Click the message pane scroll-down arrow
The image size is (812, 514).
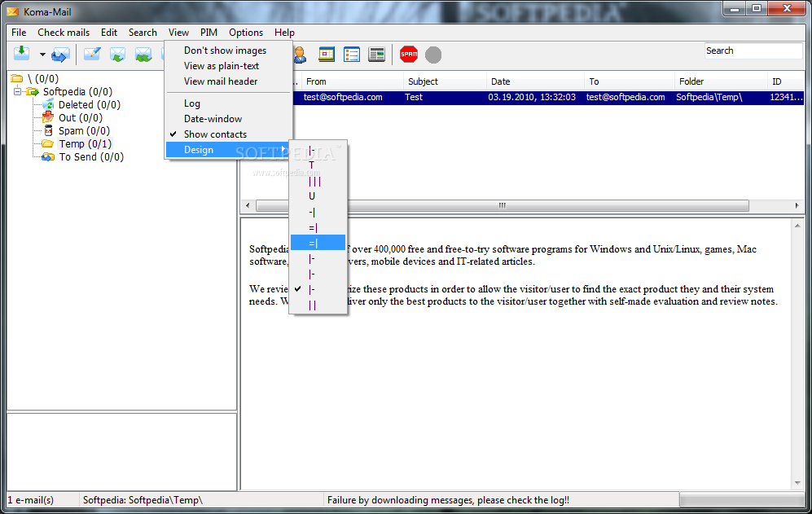click(797, 483)
